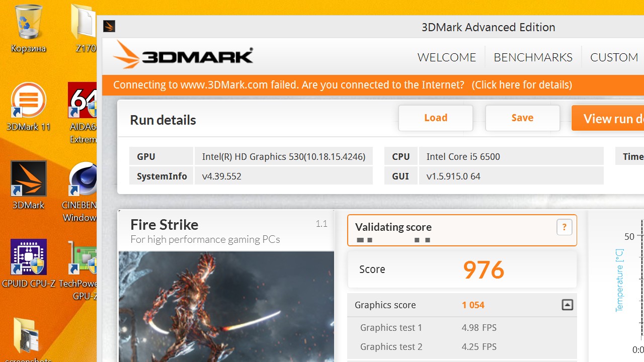Click the Fire Strike benchmark title
This screenshot has height=362, width=644.
165,225
